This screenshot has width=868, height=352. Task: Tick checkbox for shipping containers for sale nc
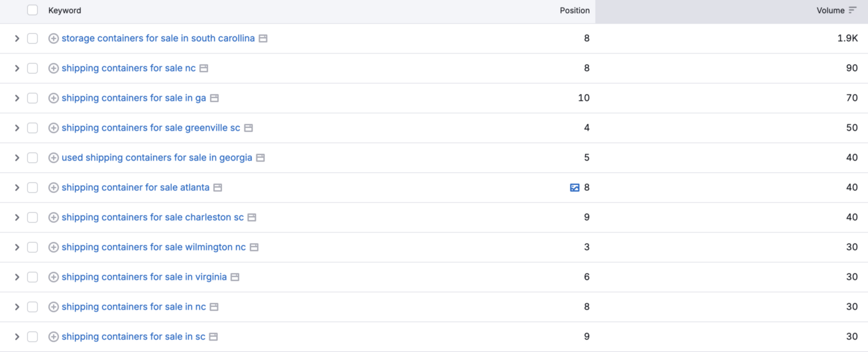(32, 68)
